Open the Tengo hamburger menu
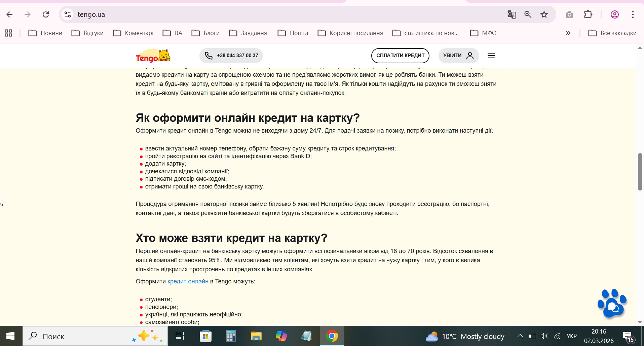The image size is (644, 346). [x=491, y=56]
